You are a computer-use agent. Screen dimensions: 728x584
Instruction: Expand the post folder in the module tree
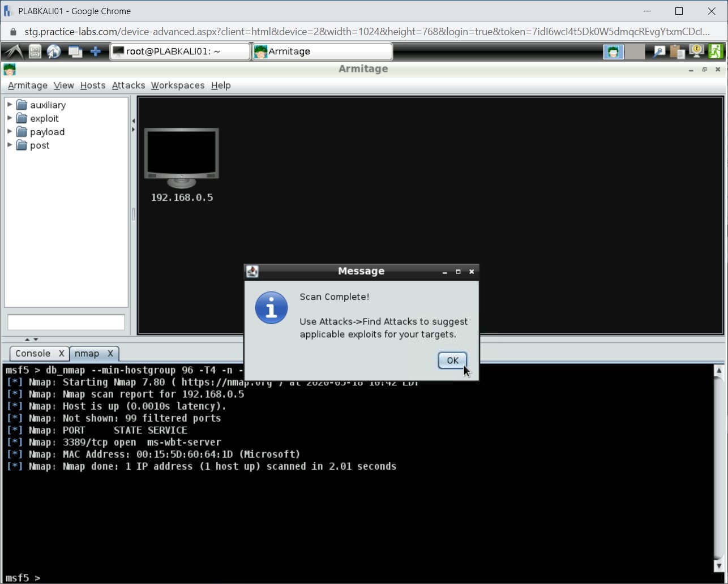tap(9, 145)
